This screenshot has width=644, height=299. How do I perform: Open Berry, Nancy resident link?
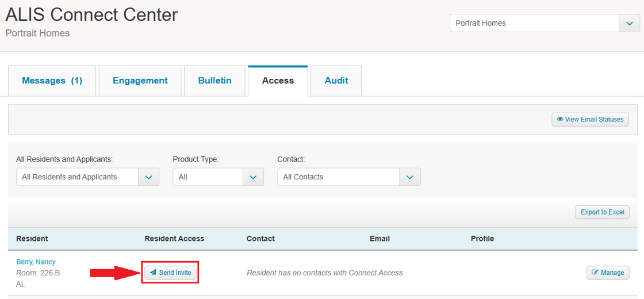(x=36, y=262)
